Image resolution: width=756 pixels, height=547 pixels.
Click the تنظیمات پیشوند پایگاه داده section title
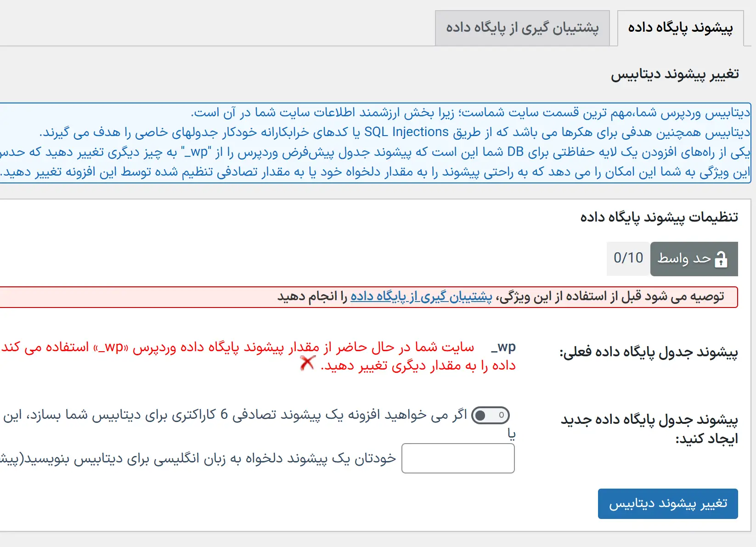click(x=659, y=217)
